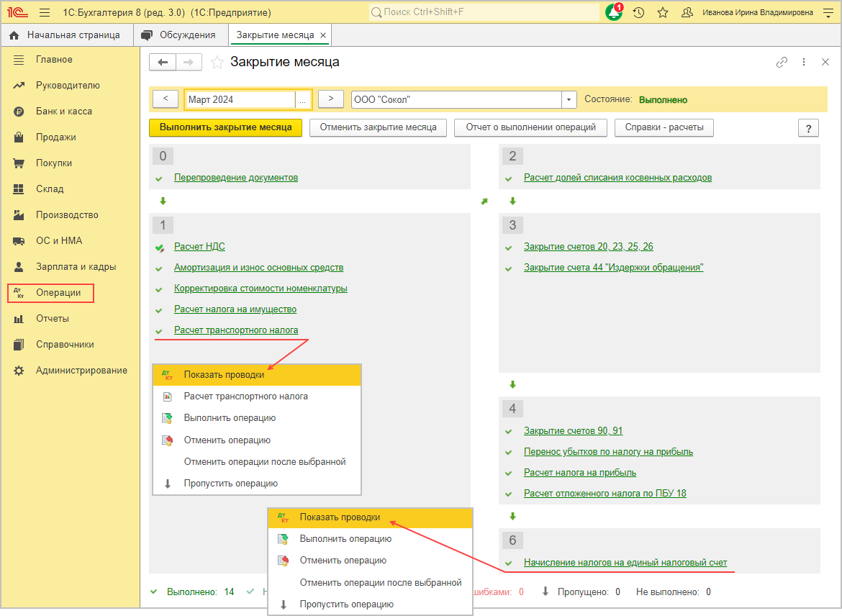842x616 pixels.
Task: Choose Пропустить операцию in lower menu
Action: pyautogui.click(x=370, y=604)
